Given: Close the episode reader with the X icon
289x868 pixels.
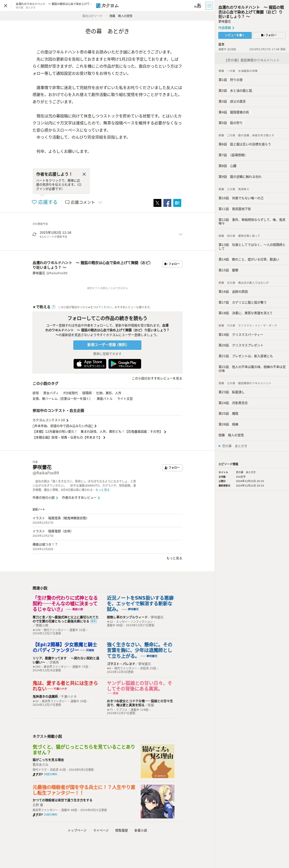Looking at the screenshot, I should coord(5,6).
